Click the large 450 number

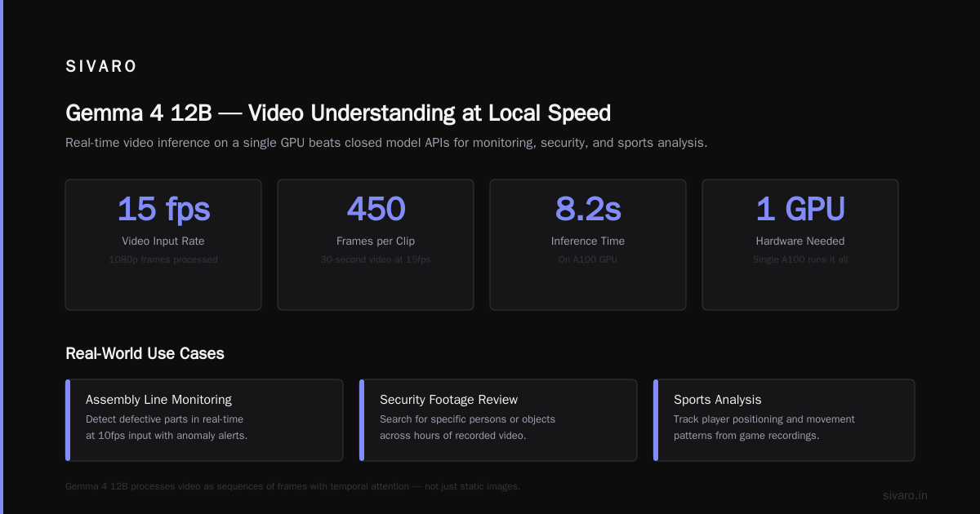[x=376, y=209]
